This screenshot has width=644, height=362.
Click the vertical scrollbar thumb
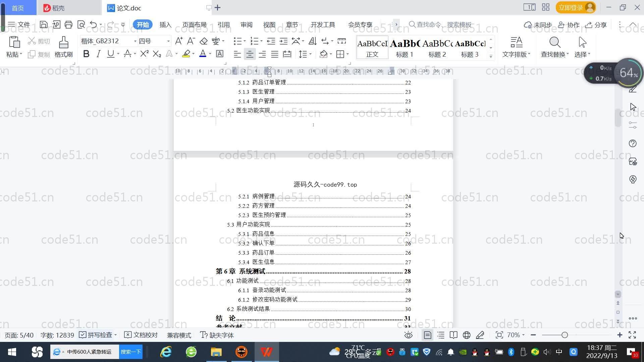(618, 118)
